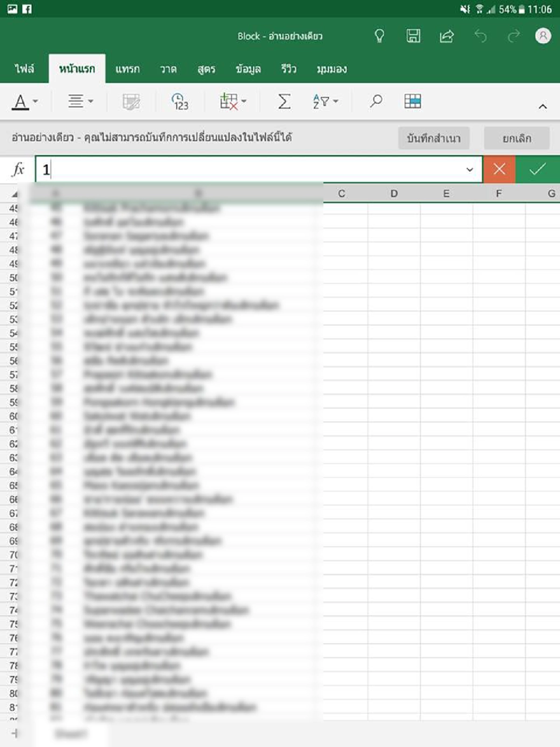Open the magnifier find icon

(x=376, y=101)
